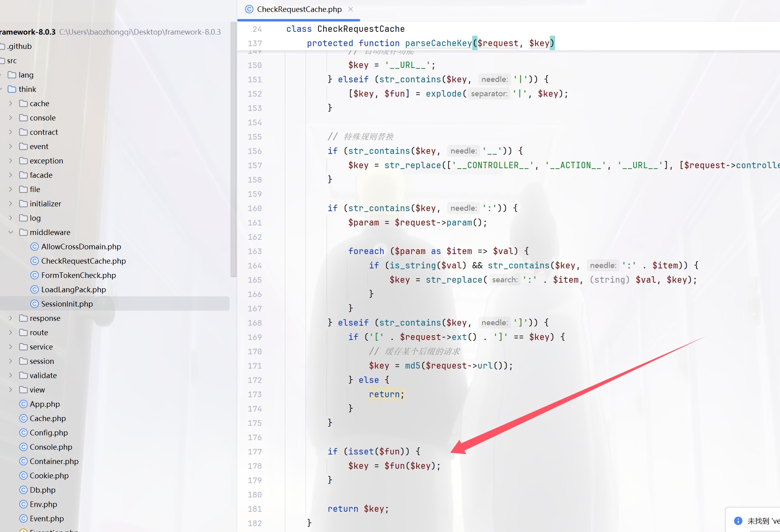
Task: Click line number 177 in the gutter
Action: [254, 452]
